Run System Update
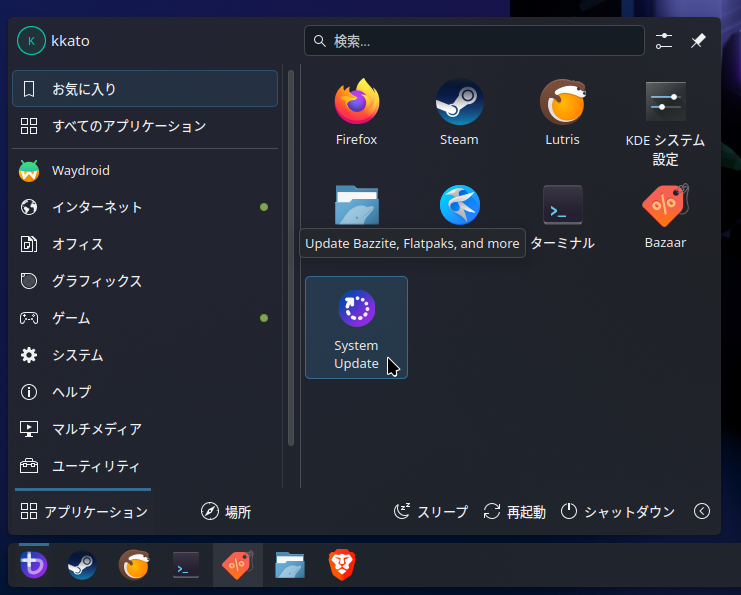This screenshot has width=741, height=595. pyautogui.click(x=356, y=327)
